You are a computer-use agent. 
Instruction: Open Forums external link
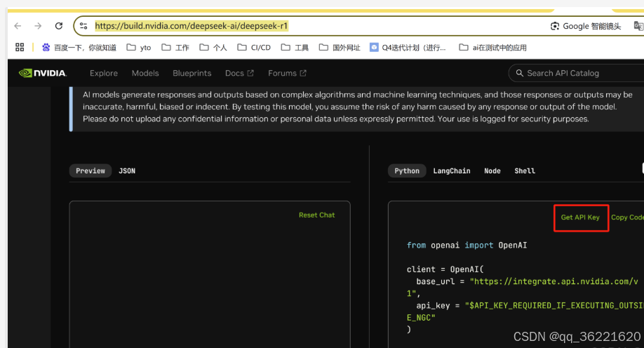pos(287,73)
